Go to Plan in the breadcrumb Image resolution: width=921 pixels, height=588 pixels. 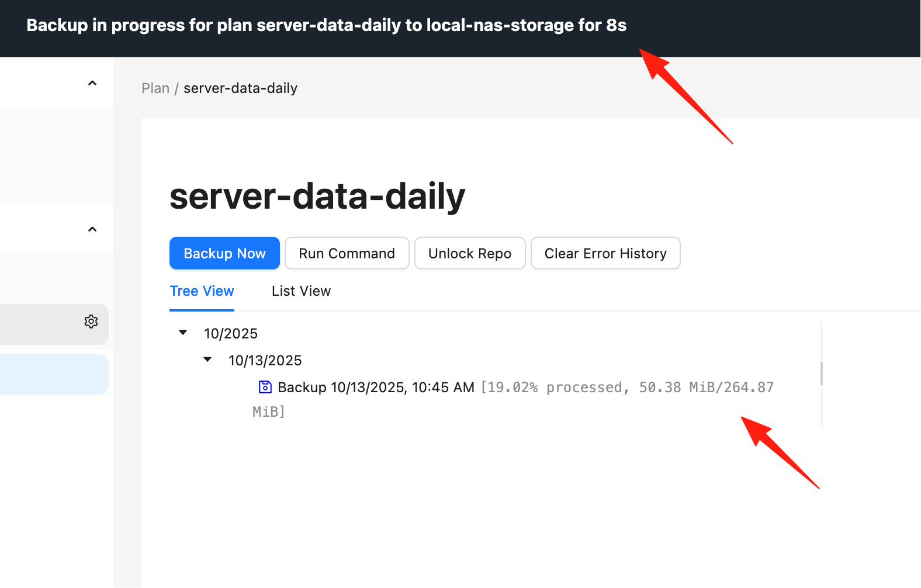click(x=155, y=88)
